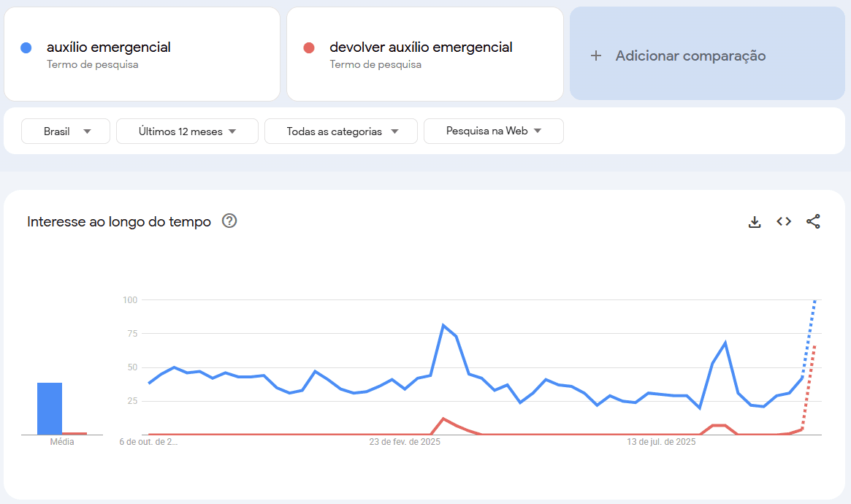
Task: Edit the devolver auxílio emergencial term
Action: (x=421, y=47)
